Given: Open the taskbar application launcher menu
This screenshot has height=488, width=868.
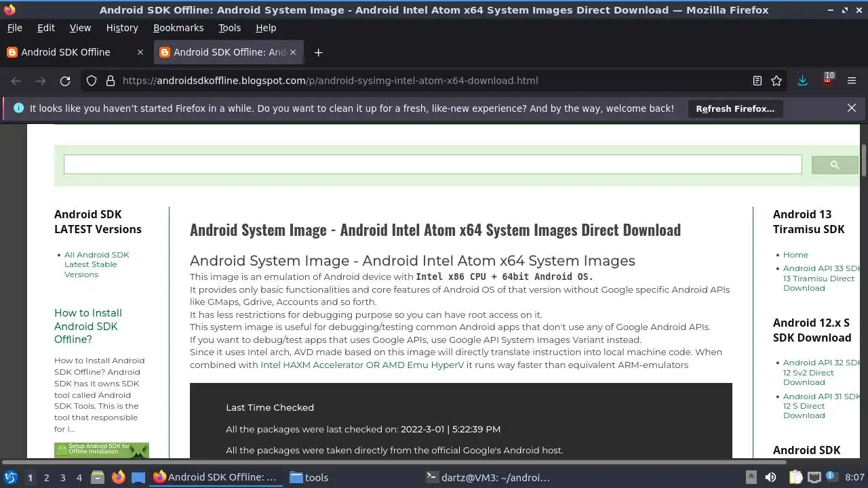Looking at the screenshot, I should tap(10, 477).
